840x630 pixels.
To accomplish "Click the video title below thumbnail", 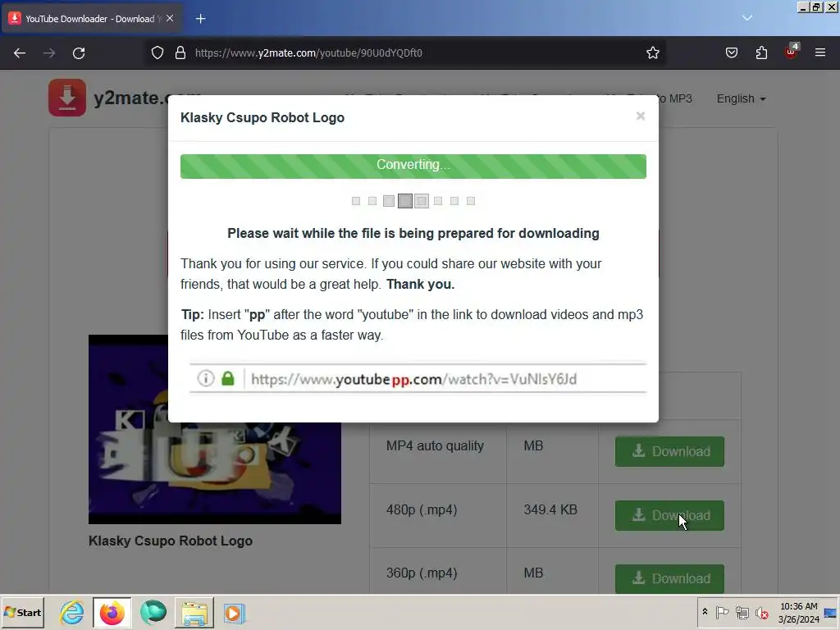I will [x=171, y=541].
